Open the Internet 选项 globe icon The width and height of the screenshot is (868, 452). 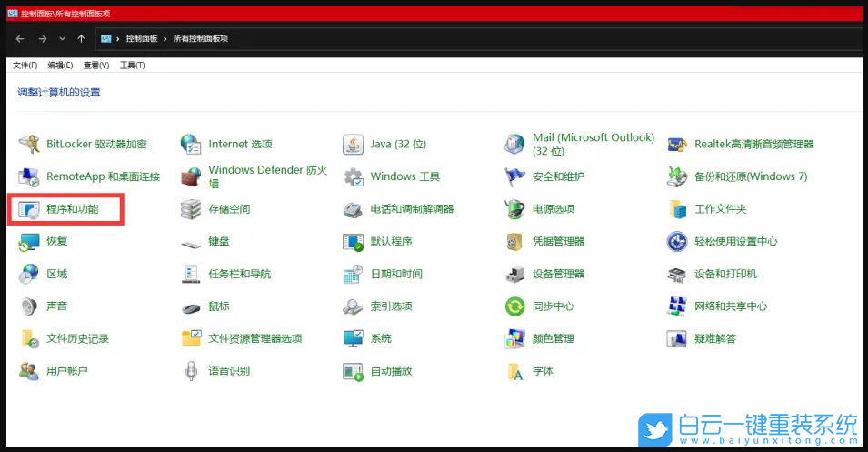click(x=191, y=144)
